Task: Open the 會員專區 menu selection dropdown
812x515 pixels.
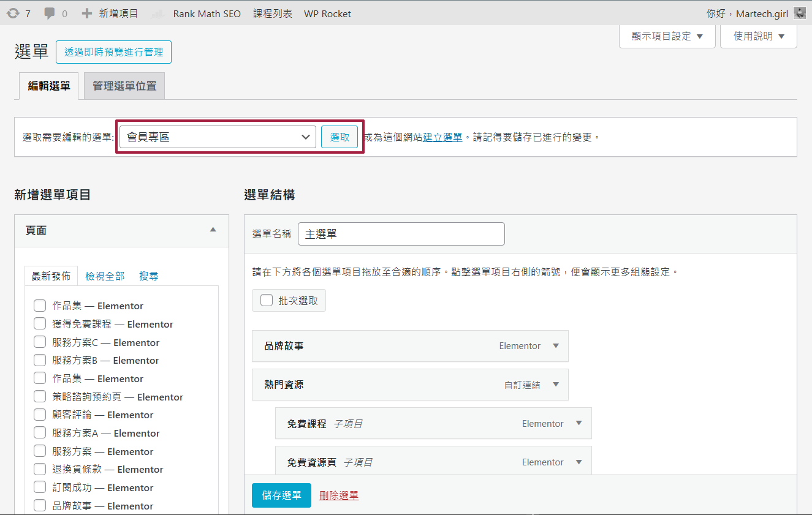Action: (x=218, y=137)
